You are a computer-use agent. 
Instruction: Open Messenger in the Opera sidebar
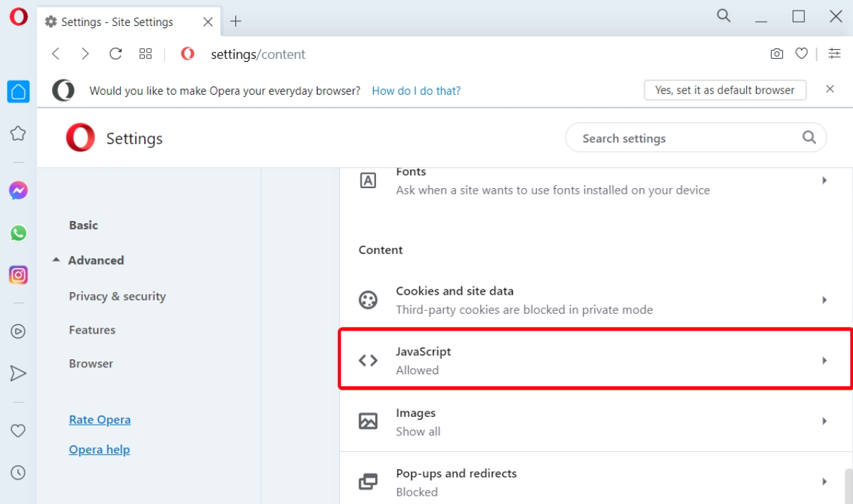[x=18, y=190]
